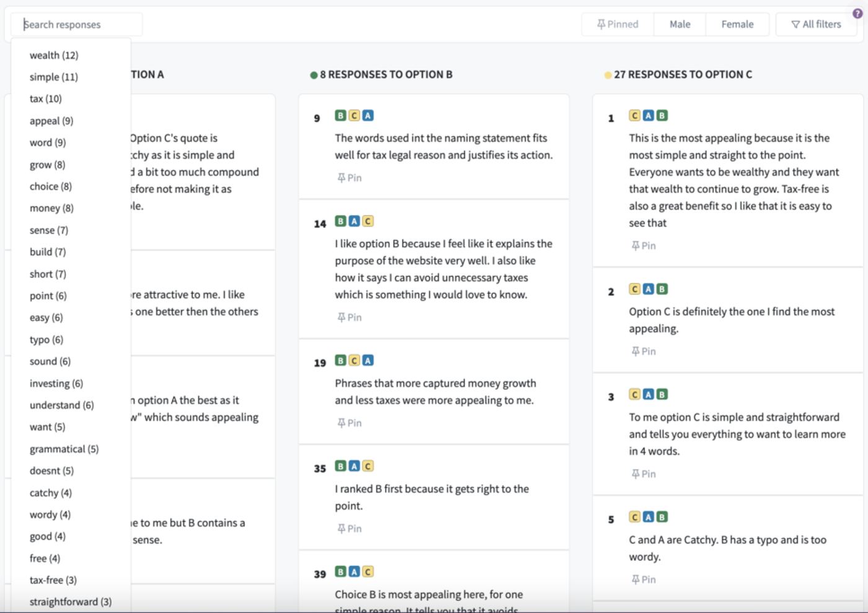The width and height of the screenshot is (868, 613).
Task: Open the All filters dropdown
Action: coord(816,24)
